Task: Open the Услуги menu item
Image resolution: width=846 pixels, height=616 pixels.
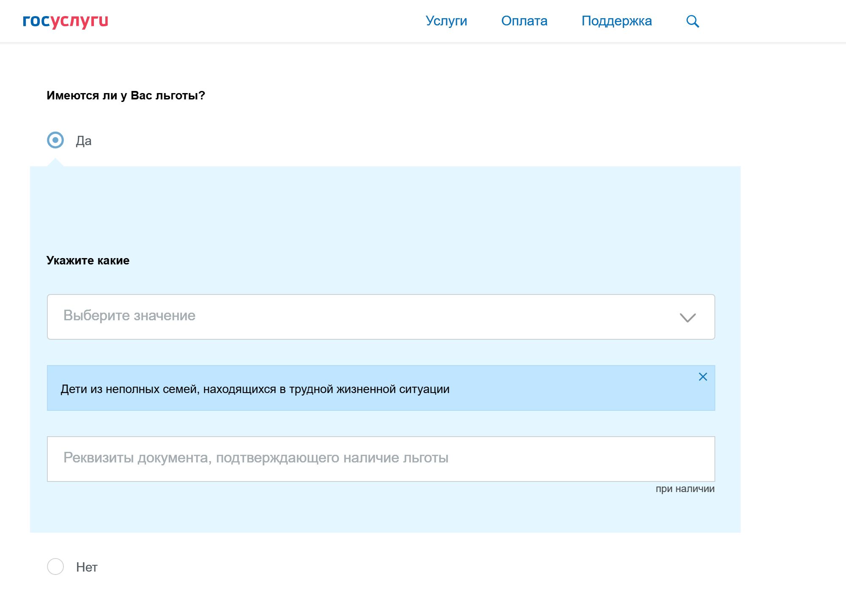Action: pyautogui.click(x=446, y=21)
